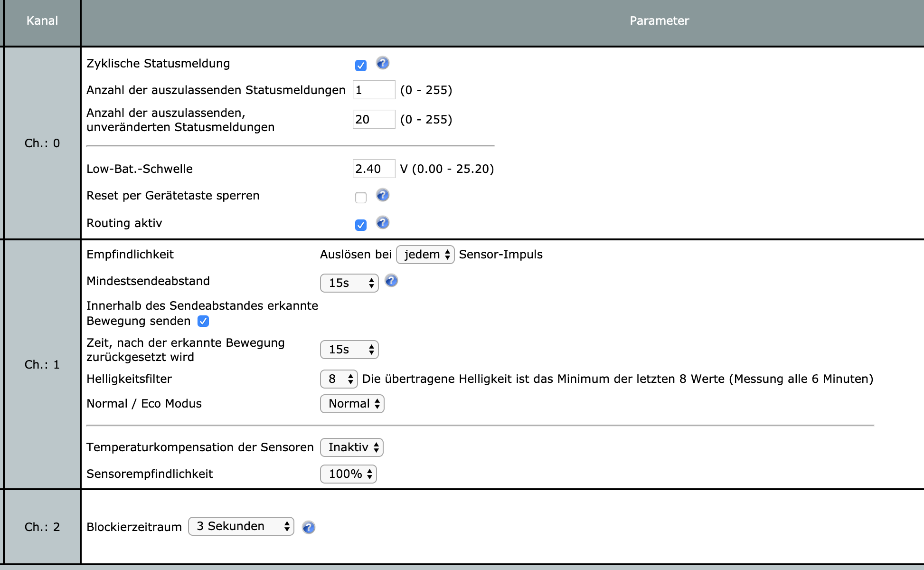Screen dimensions: 924x570
Task: Open Sensorempfindlichkeit 100% dropdown
Action: (x=349, y=474)
